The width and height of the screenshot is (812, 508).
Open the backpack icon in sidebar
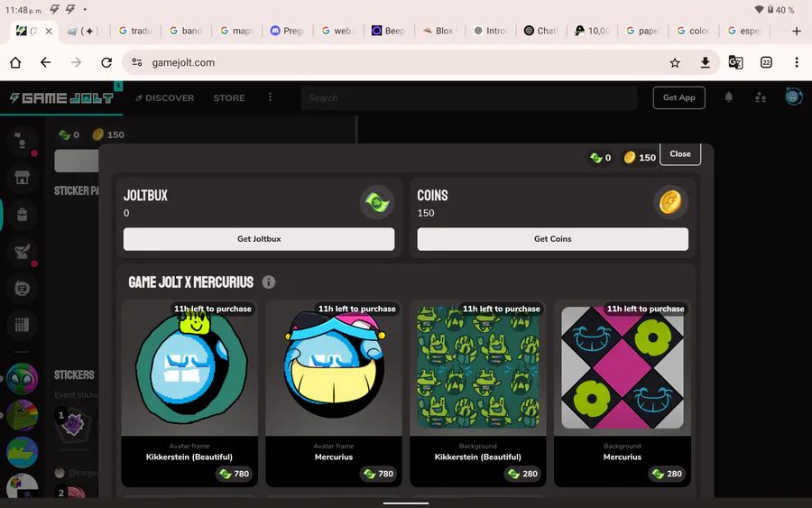click(22, 215)
